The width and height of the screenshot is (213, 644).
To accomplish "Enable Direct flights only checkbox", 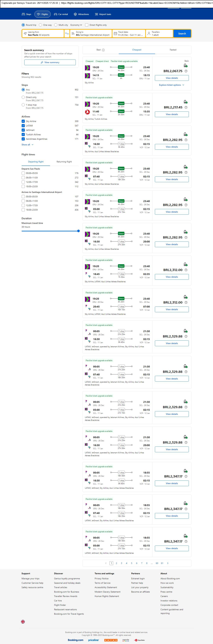I will [87, 25].
